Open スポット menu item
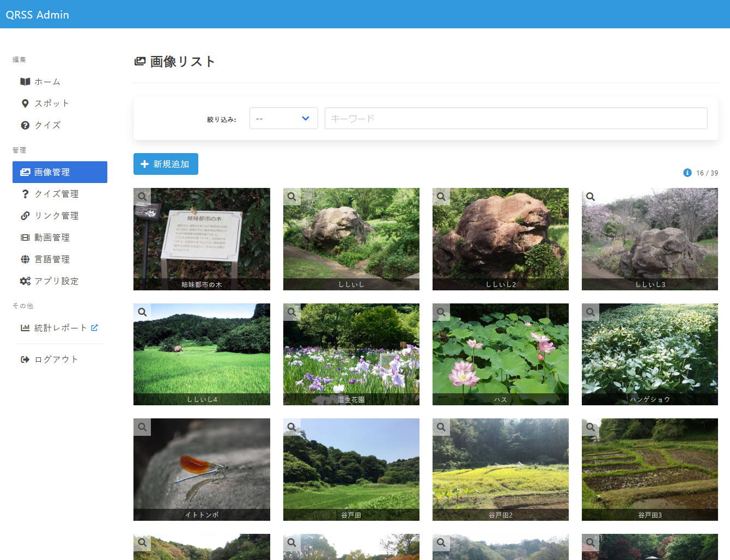The image size is (730, 560). (51, 104)
